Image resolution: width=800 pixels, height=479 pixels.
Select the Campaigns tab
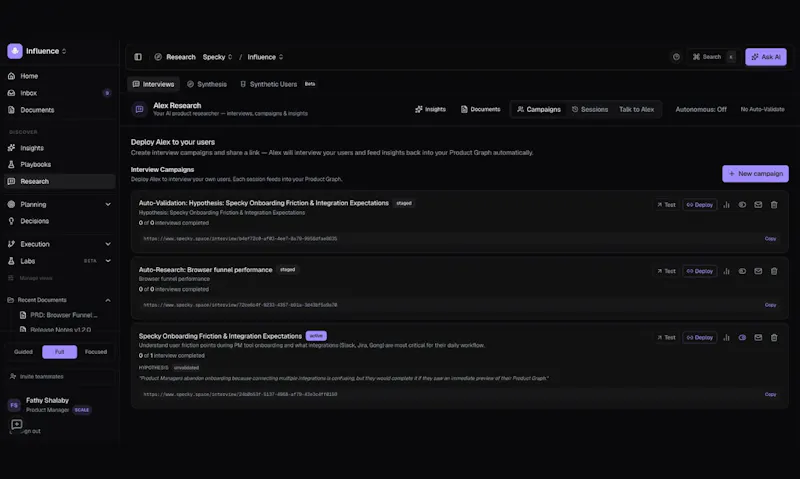(539, 109)
